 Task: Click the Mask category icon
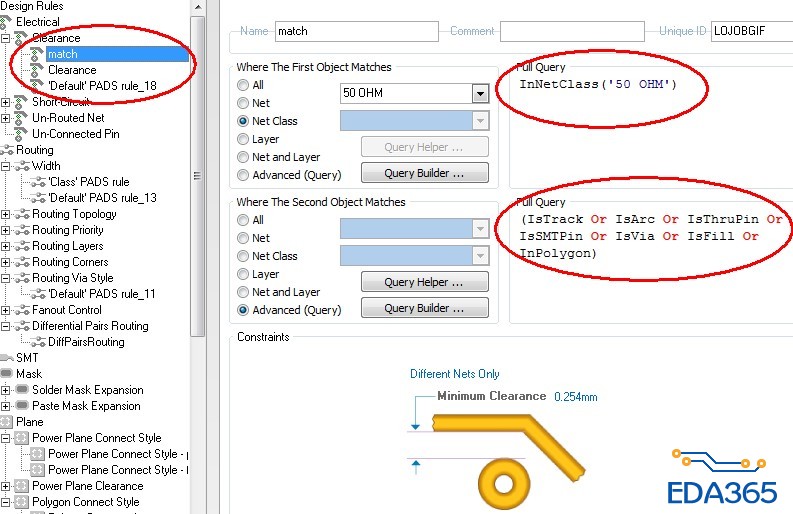click(x=7, y=374)
